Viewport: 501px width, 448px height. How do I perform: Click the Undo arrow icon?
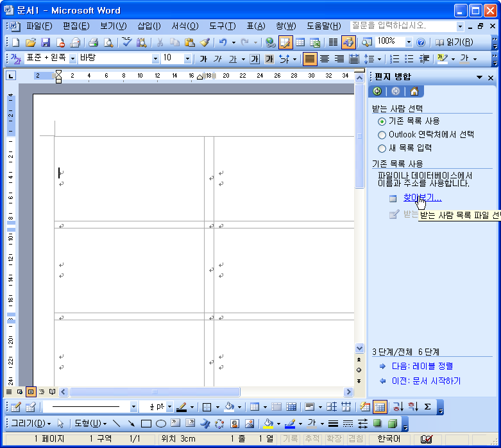click(x=223, y=42)
